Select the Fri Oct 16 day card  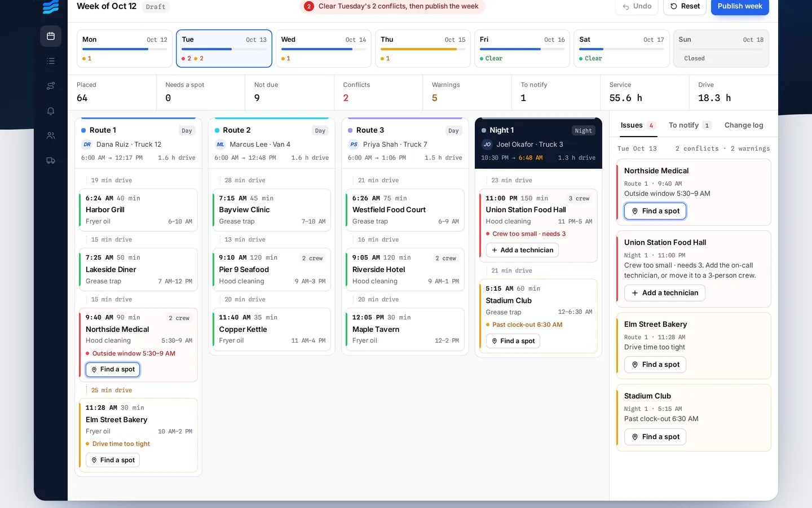pos(522,49)
